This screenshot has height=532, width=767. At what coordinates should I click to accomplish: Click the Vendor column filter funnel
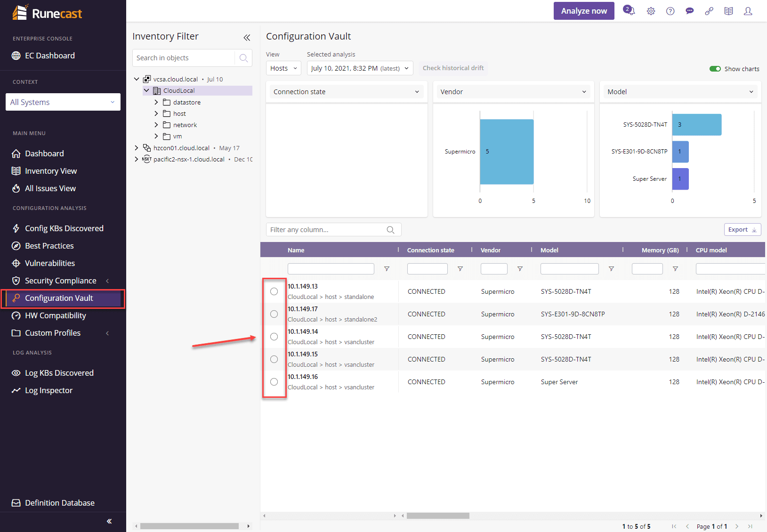click(x=520, y=269)
